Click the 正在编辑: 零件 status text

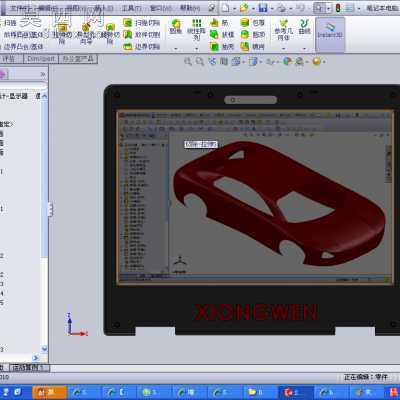tap(366, 377)
